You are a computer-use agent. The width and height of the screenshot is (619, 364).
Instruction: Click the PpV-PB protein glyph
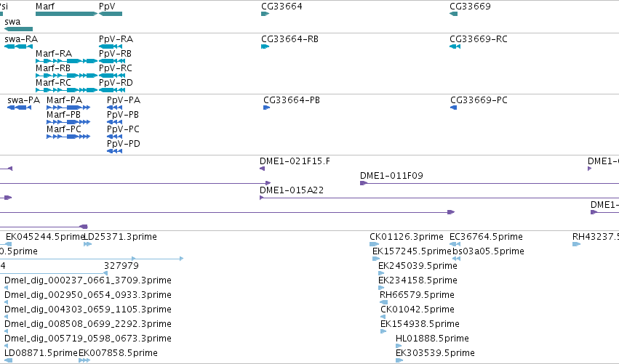pyautogui.click(x=114, y=122)
